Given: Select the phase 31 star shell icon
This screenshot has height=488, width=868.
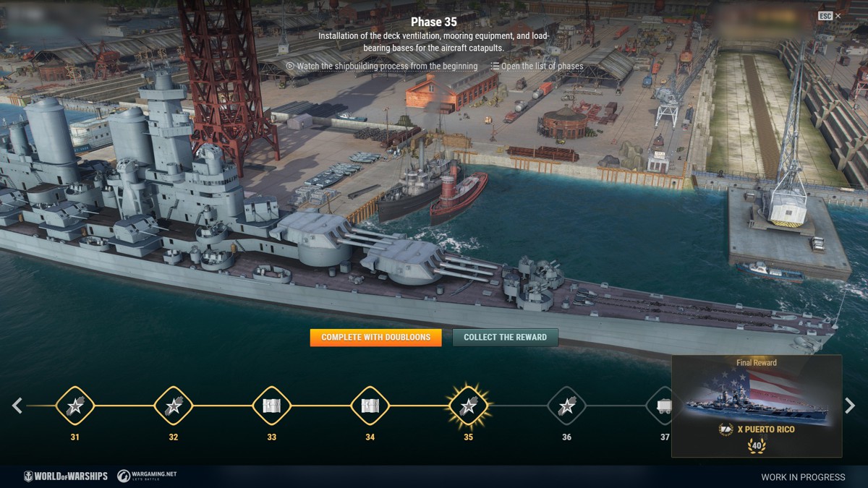Looking at the screenshot, I should [75, 406].
